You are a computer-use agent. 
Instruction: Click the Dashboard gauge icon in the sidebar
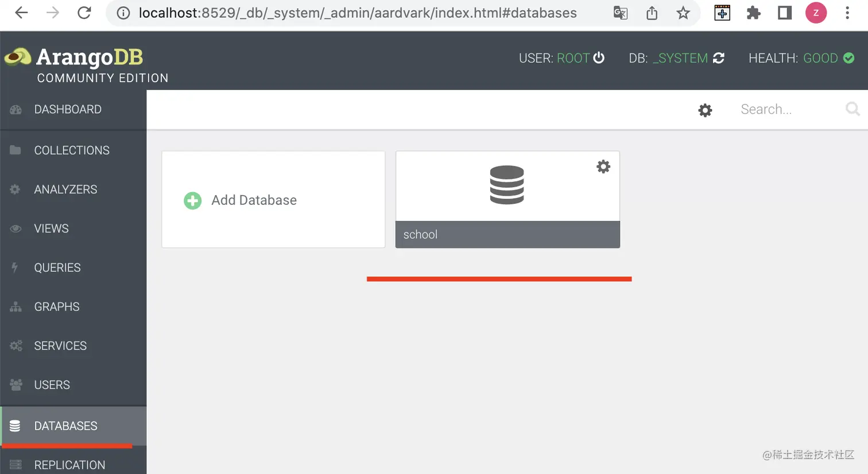[15, 109]
